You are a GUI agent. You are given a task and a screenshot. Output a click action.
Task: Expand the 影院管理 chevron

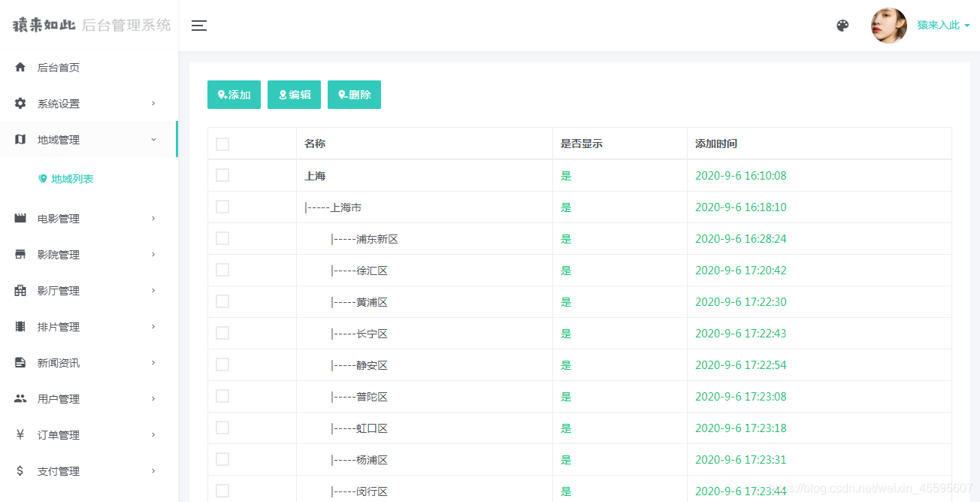pos(153,254)
